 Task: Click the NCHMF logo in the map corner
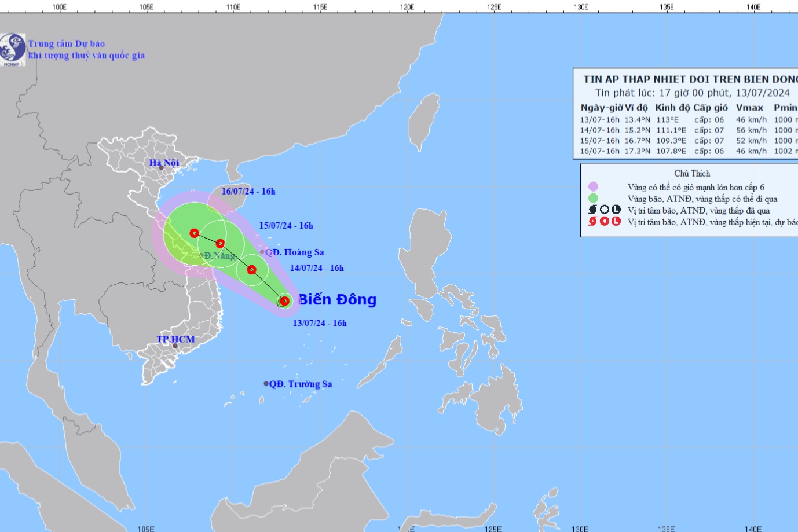(13, 49)
